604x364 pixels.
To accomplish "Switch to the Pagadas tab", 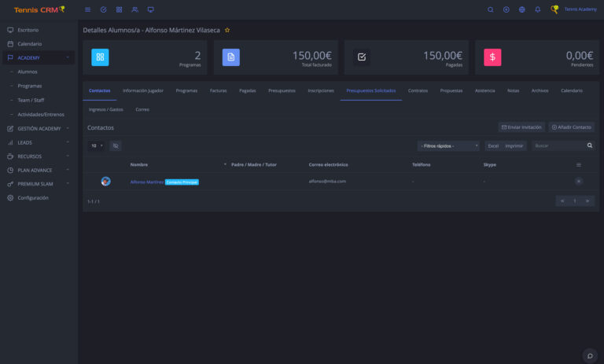I will (247, 91).
